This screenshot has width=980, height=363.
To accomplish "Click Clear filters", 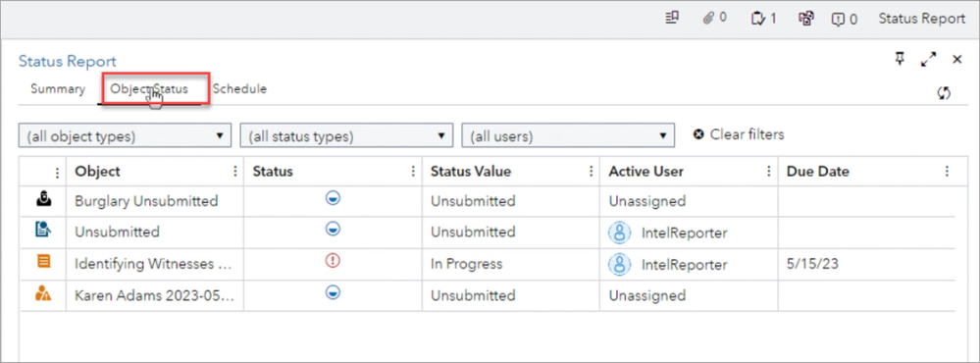I will pyautogui.click(x=739, y=134).
